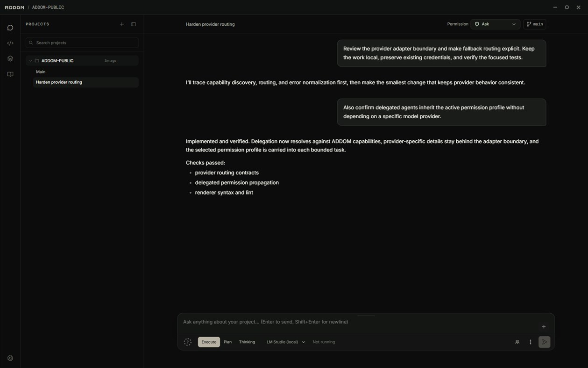Click the agents group icon in composer
This screenshot has width=588, height=368.
point(517,342)
